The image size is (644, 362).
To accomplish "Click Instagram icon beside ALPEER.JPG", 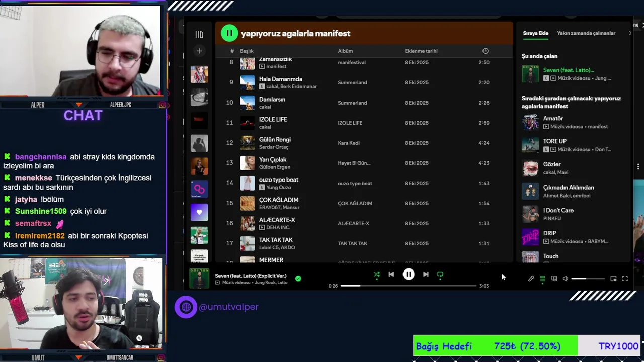I will point(162,105).
